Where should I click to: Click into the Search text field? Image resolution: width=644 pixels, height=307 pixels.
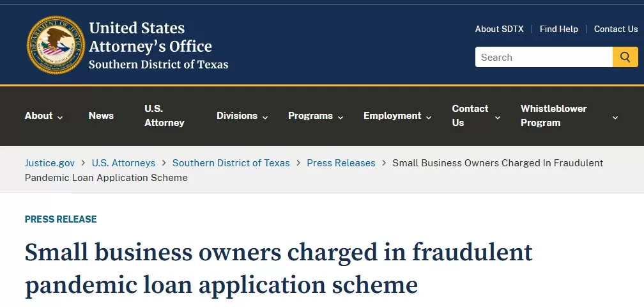point(544,58)
